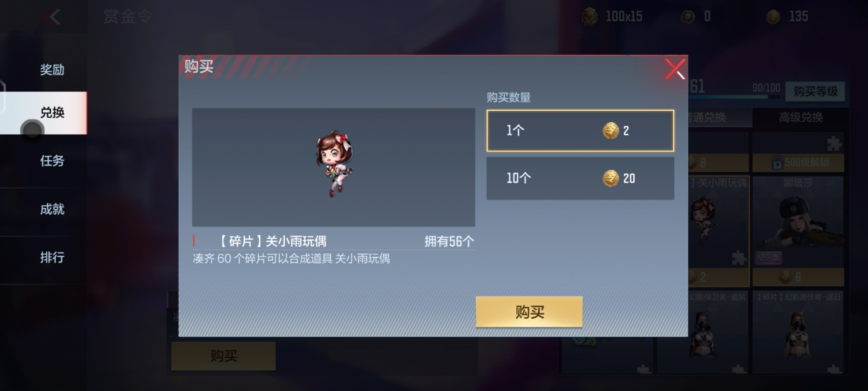Open the 奖励 sidebar tab
The image size is (868, 391).
[52, 70]
